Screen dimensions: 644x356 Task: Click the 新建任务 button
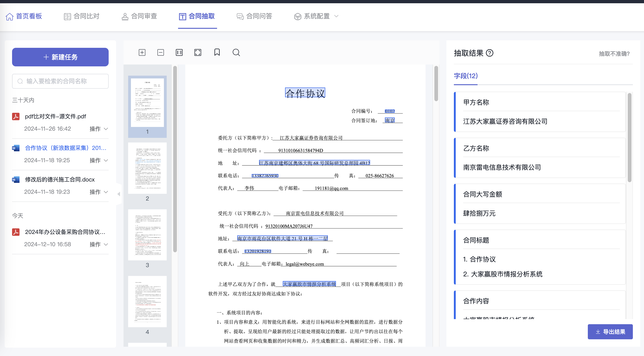60,57
